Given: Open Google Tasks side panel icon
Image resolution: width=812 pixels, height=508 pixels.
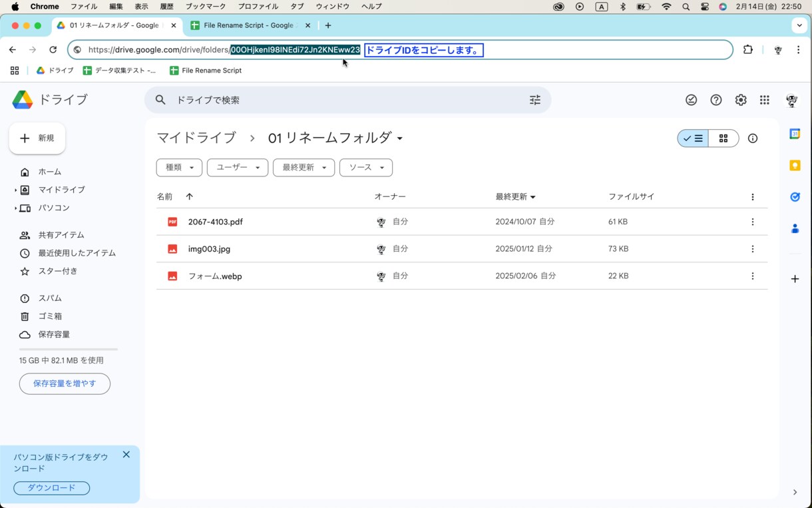Looking at the screenshot, I should pos(795,197).
